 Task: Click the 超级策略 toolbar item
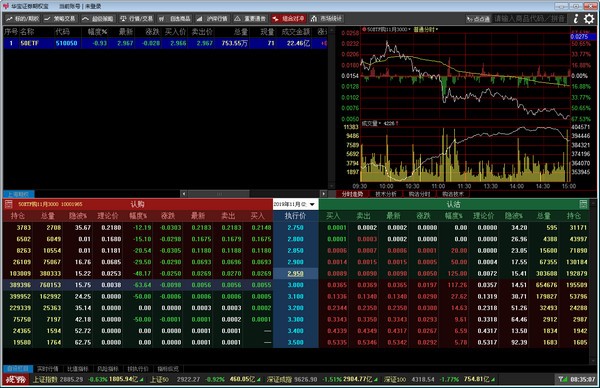(x=98, y=18)
